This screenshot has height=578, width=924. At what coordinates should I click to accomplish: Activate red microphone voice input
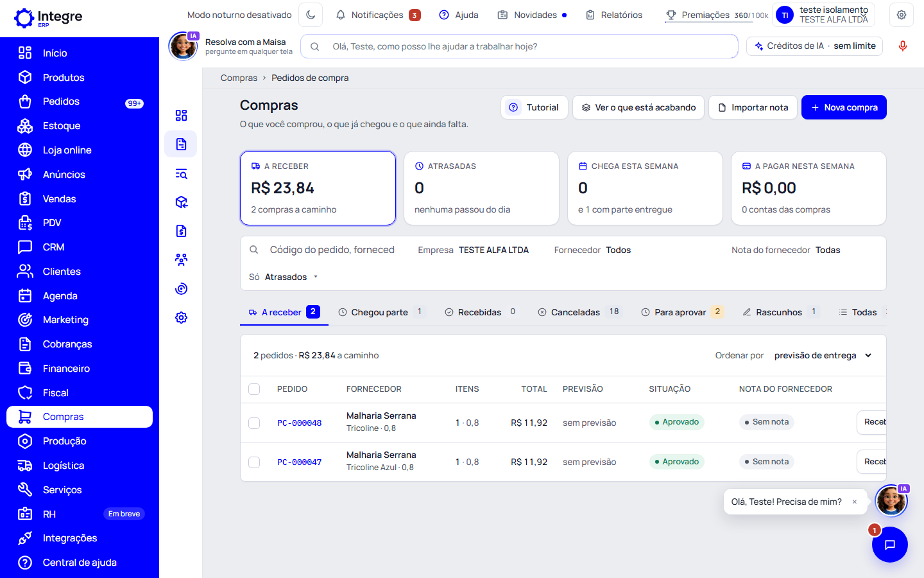click(x=903, y=46)
